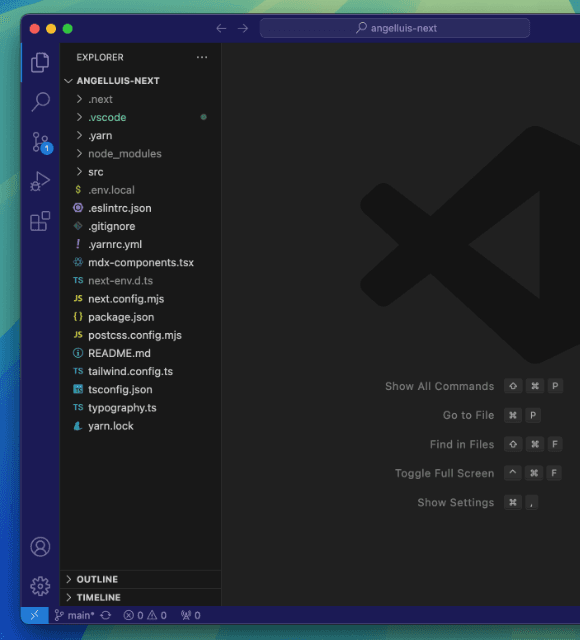Click the modified dot on .vscode row

coord(203,117)
